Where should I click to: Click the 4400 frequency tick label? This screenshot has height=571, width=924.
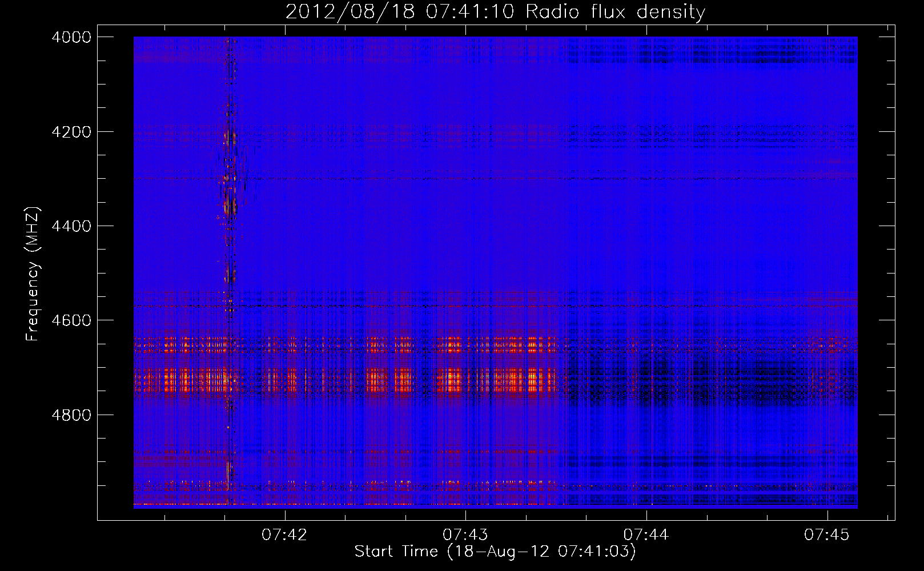[x=71, y=226]
